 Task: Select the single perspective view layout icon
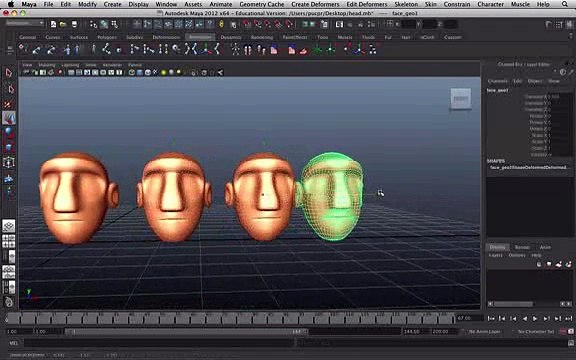[9, 225]
